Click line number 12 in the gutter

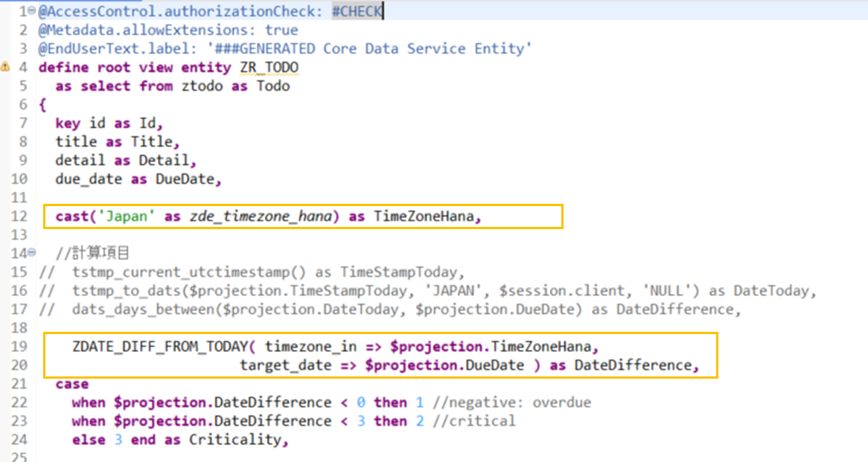tap(19, 216)
